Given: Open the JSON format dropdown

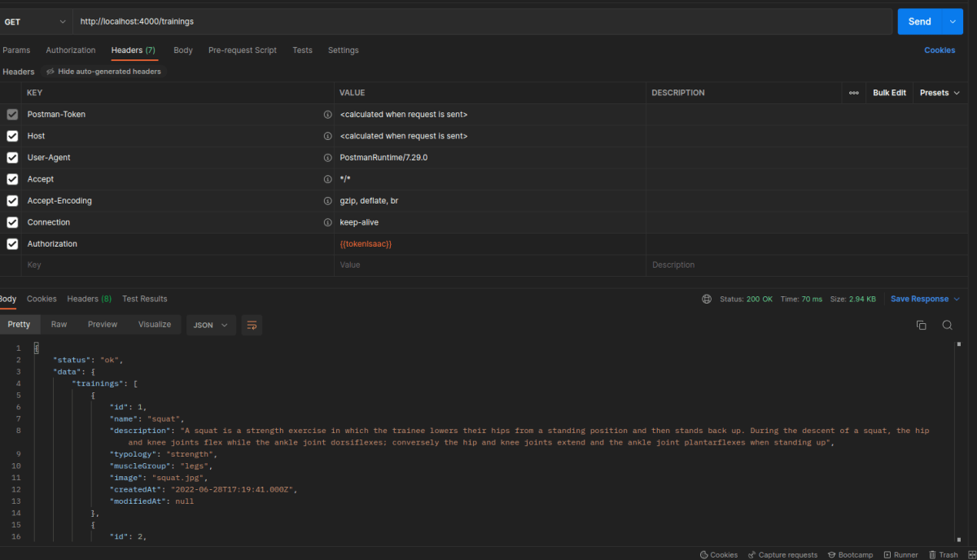Looking at the screenshot, I should [x=211, y=325].
